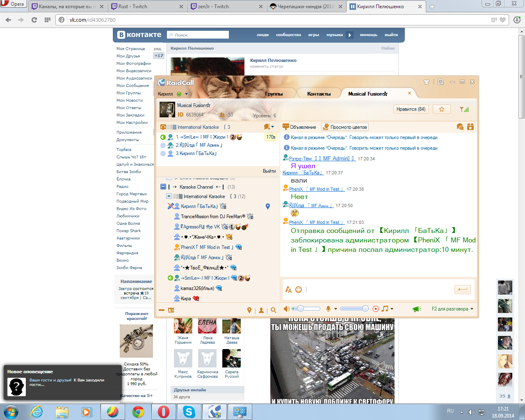Open the Ретро-Тём username link in chat

tap(322, 159)
